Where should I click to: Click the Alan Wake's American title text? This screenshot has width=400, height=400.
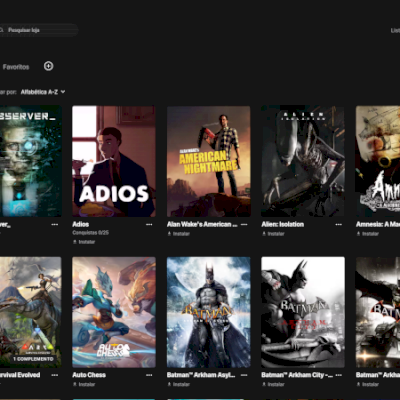coord(202,224)
